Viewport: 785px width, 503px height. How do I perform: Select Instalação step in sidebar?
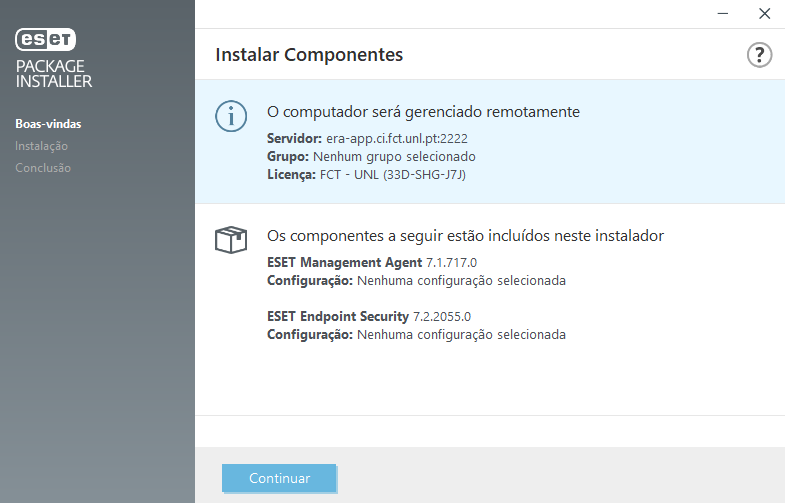tap(42, 146)
